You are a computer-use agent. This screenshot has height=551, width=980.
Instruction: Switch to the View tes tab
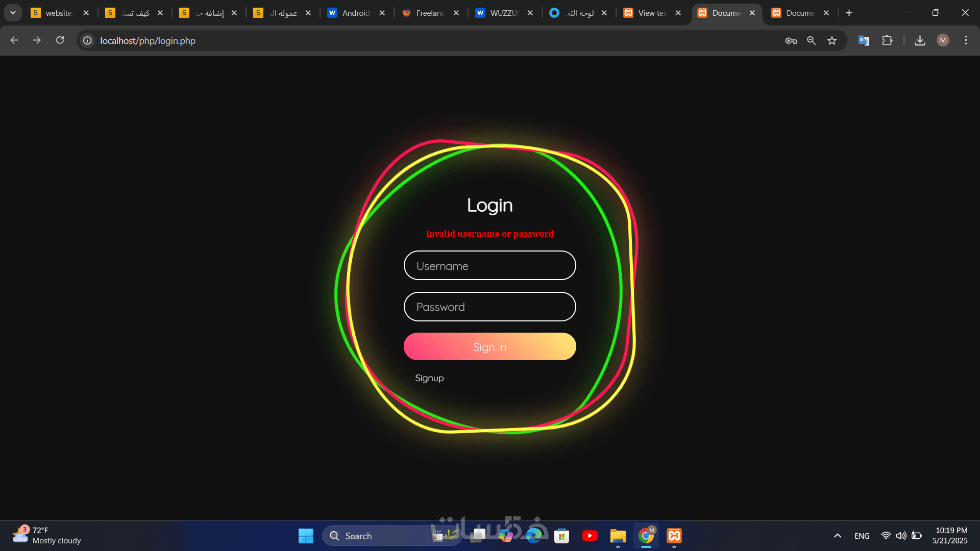(x=651, y=13)
